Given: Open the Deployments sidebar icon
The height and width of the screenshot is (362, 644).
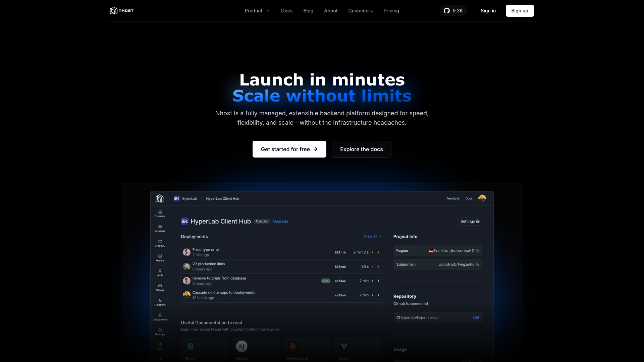Looking at the screenshot, I should pos(160,317).
